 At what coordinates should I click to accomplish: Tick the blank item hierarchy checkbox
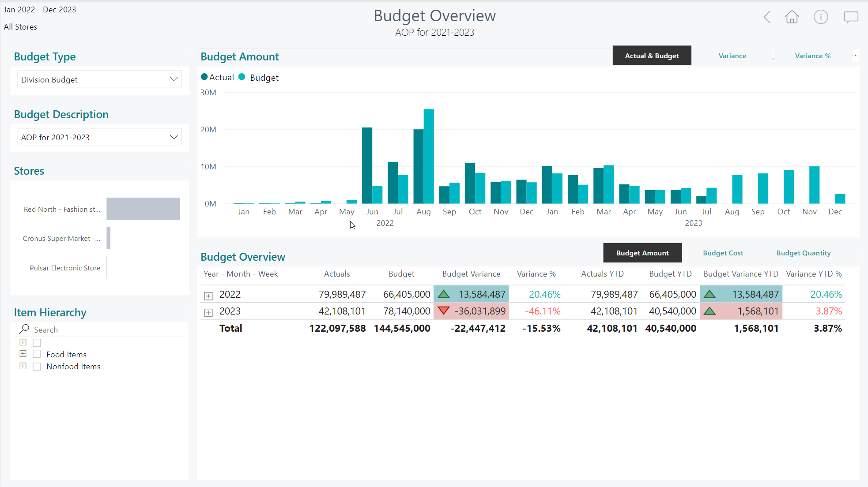pos(37,343)
